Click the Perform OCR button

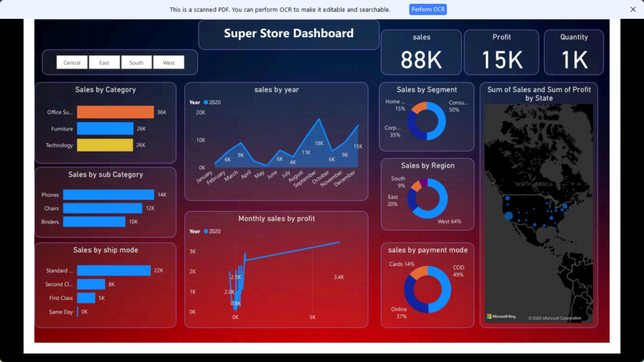428,9
